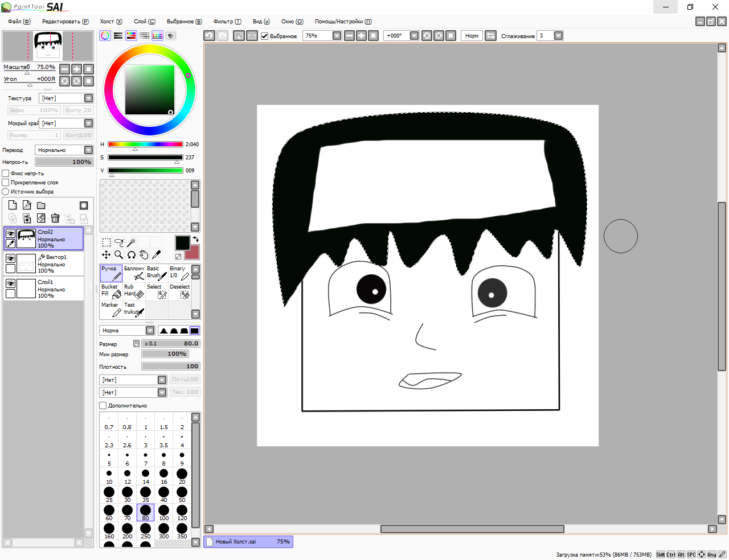Select brush size 20 preset
This screenshot has width=729, height=560.
(182, 476)
